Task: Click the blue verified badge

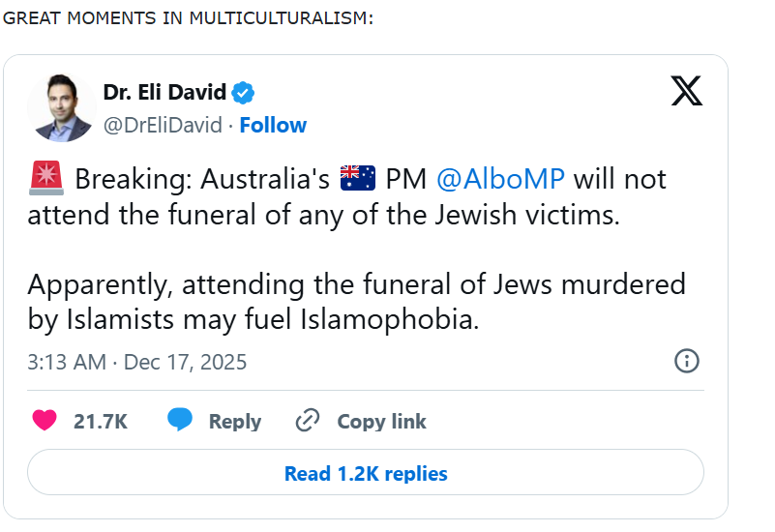Action: (x=245, y=93)
